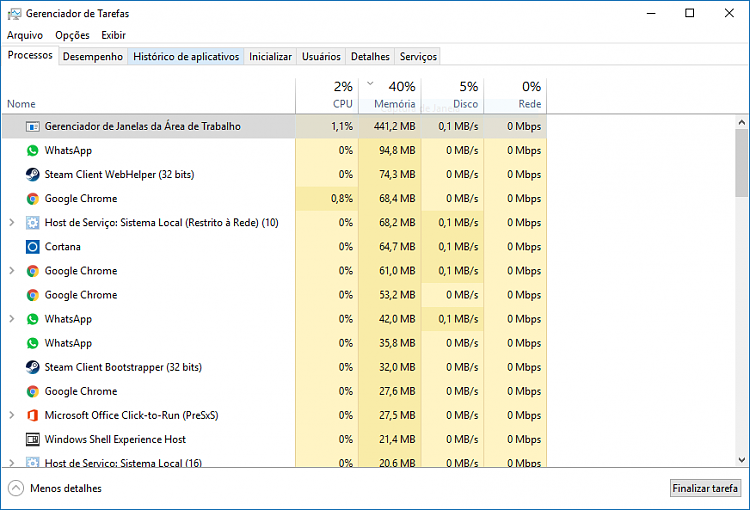The width and height of the screenshot is (750, 510).
Task: Click the Gerenciador de Janelas process icon
Action: click(x=33, y=127)
